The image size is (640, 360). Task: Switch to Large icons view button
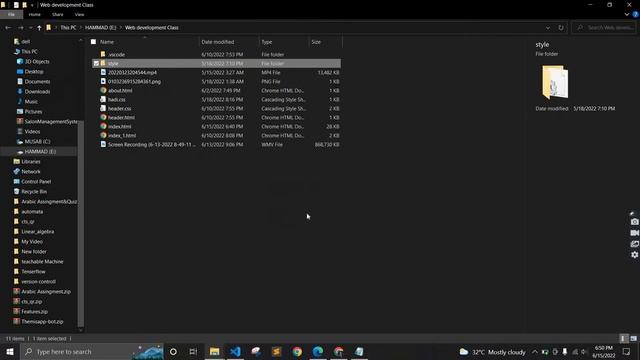point(633,338)
